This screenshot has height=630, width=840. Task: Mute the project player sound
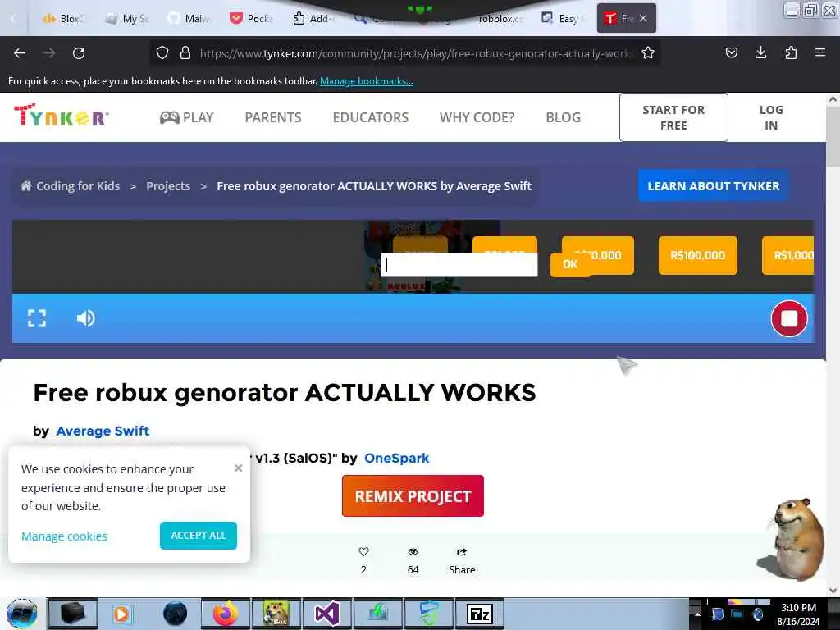click(x=85, y=318)
